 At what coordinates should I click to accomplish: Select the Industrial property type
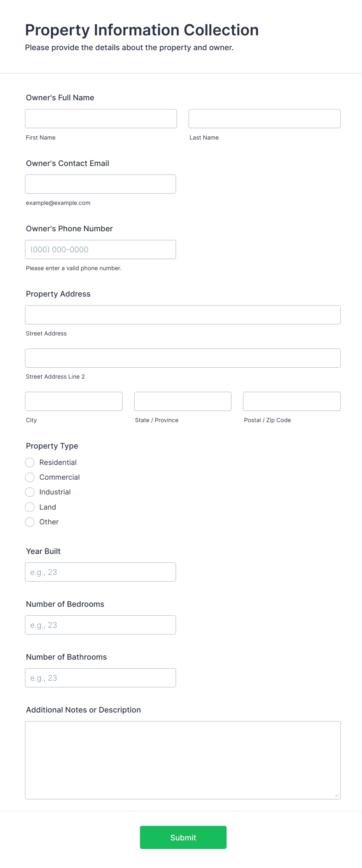point(30,492)
